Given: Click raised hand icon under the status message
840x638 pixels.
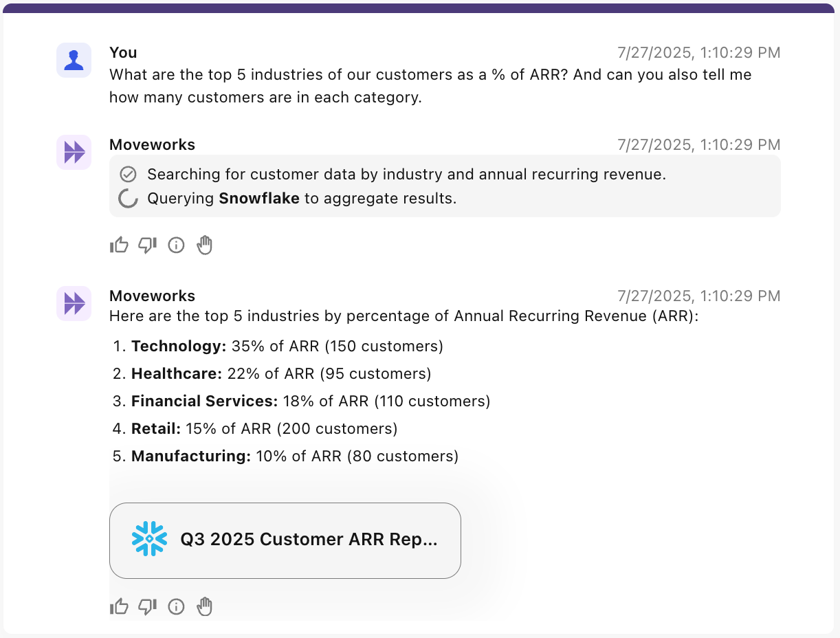Looking at the screenshot, I should click(x=205, y=245).
